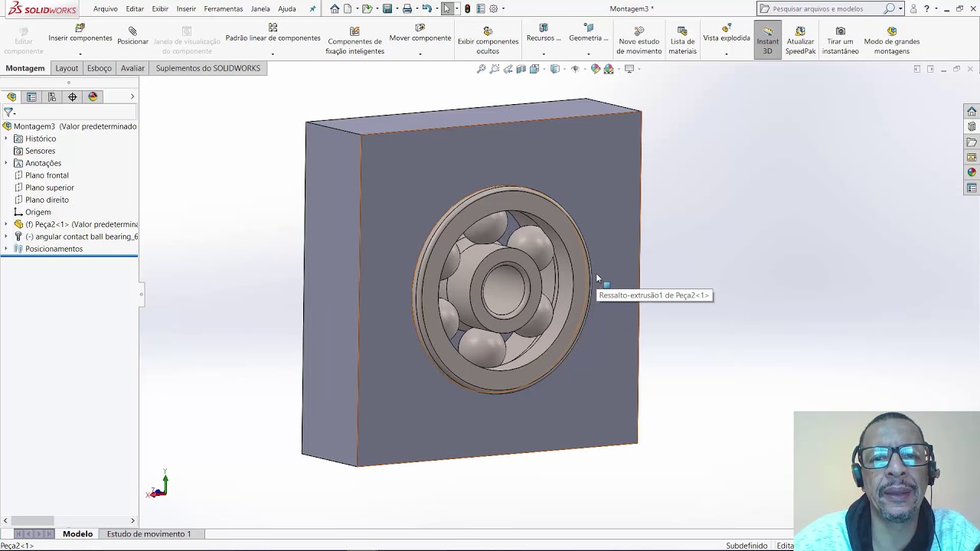Click Atualizar SpeedPak
This screenshot has height=551, width=980.
point(800,41)
